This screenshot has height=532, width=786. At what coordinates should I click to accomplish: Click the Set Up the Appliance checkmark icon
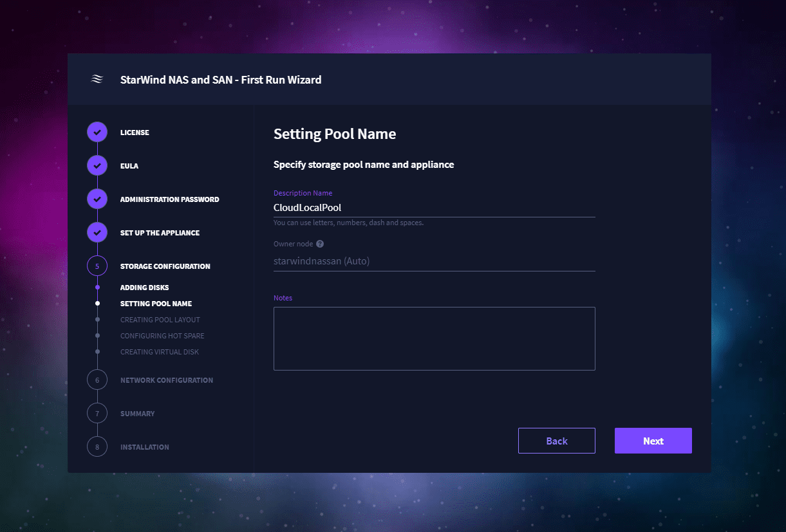97,233
